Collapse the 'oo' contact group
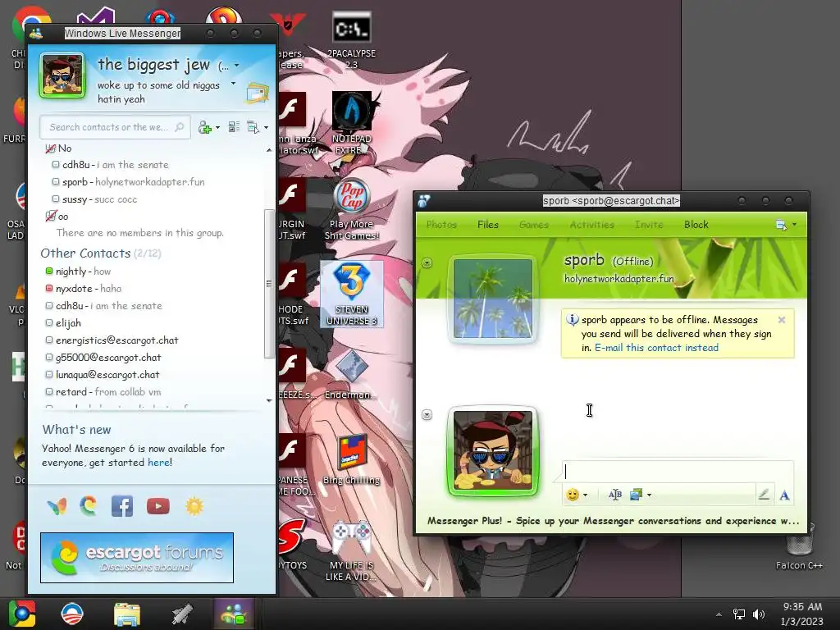Viewport: 840px width, 630px height. tap(51, 217)
